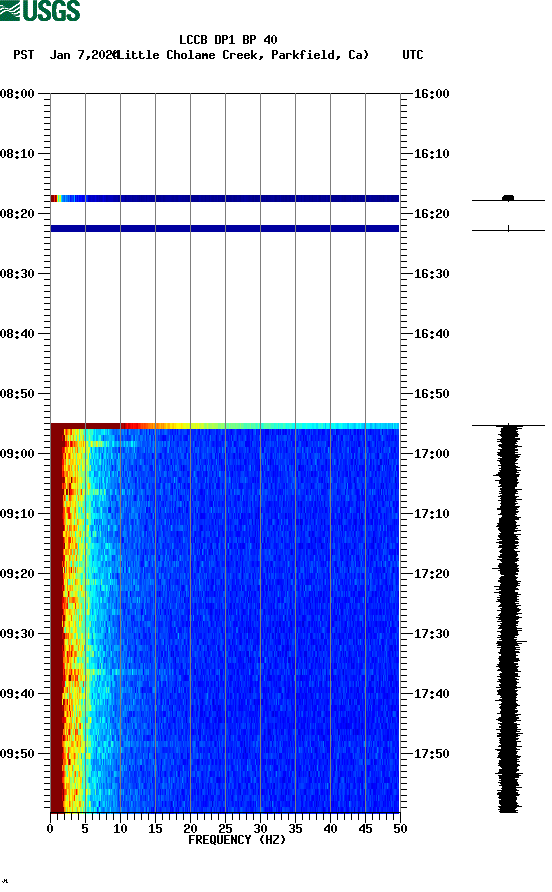Viewport: 552px width, 892px height.
Task: Click the 50 Hz frequency axis label
Action: [x=400, y=829]
